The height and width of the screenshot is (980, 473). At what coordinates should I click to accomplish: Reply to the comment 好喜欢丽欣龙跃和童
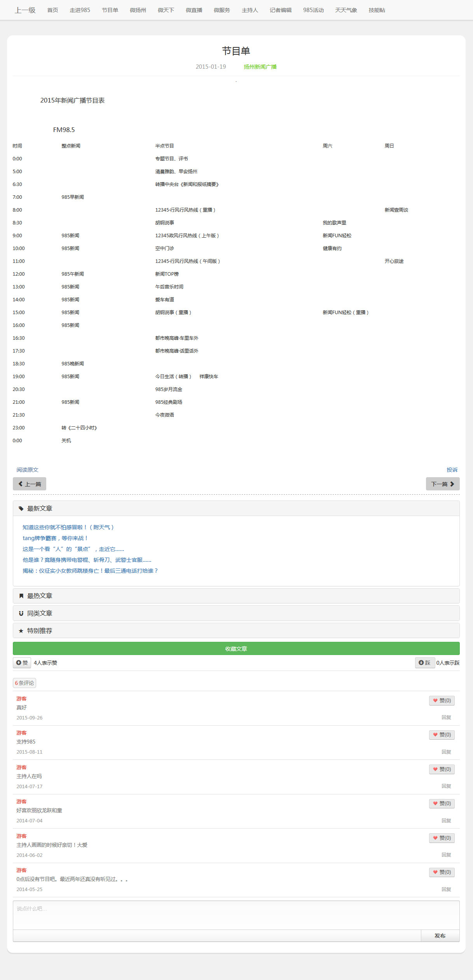click(x=446, y=821)
